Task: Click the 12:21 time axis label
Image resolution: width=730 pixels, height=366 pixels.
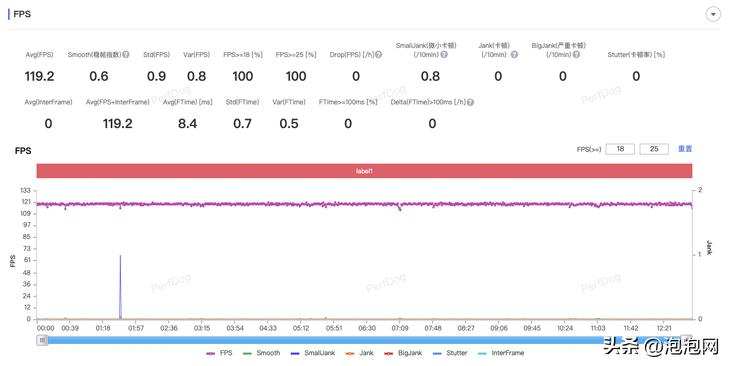Action: (x=664, y=328)
